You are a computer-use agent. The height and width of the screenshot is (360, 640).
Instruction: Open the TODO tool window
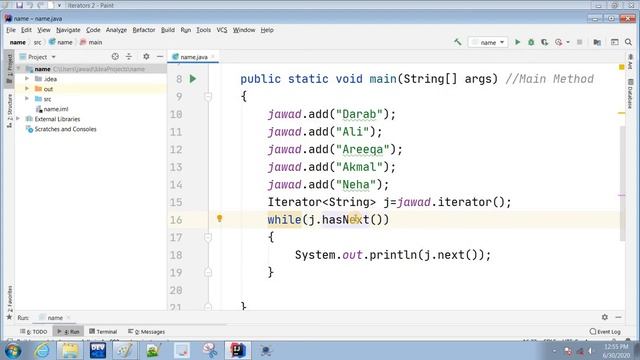(33, 331)
